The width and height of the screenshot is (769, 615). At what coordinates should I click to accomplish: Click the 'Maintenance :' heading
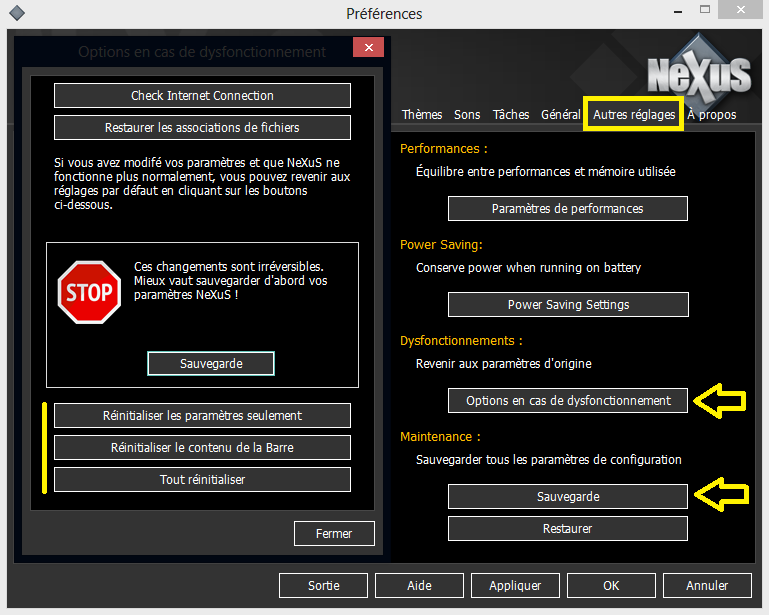coord(440,436)
